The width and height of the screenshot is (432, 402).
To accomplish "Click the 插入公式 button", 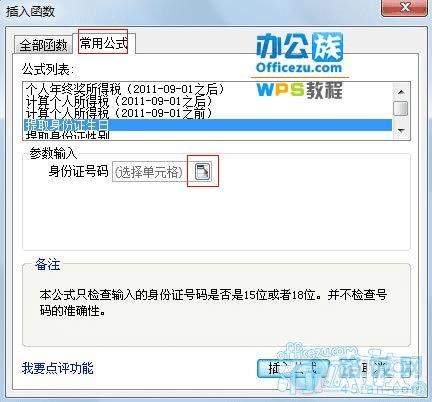I will pyautogui.click(x=293, y=368).
